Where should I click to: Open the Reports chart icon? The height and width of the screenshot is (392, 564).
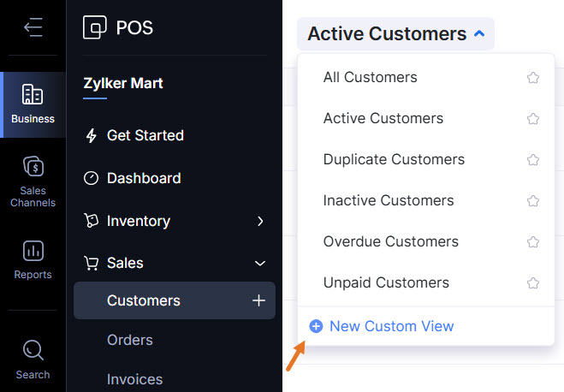(33, 251)
